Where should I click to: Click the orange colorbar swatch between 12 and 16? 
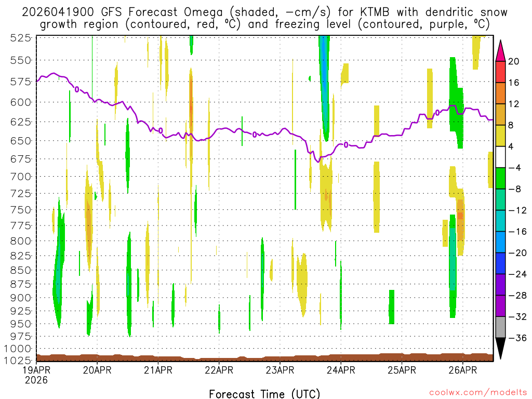[500, 94]
